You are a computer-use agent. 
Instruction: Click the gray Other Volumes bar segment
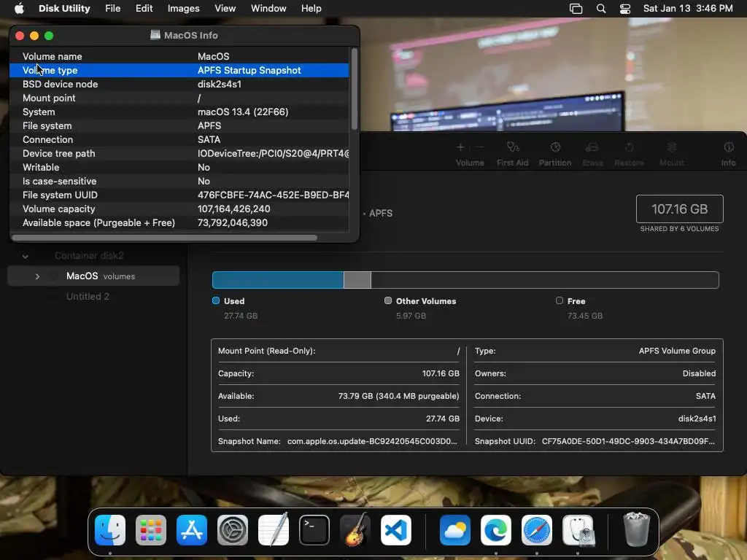[x=357, y=280]
